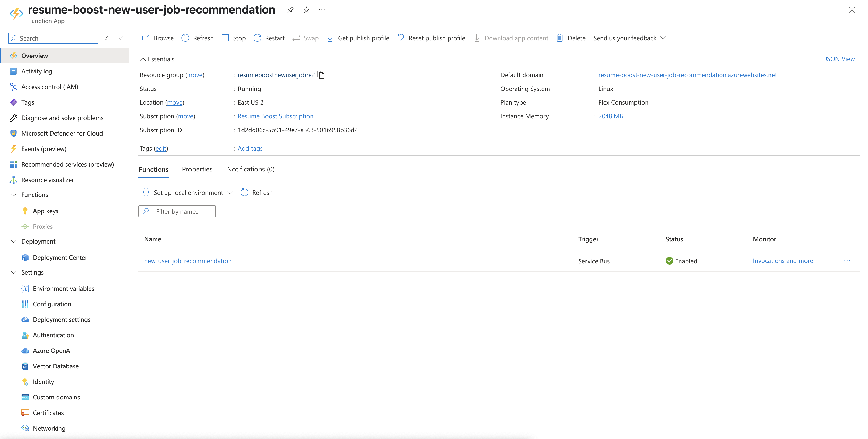Screen dimensions: 868x439
Task: Open the Set up local environment dropdown
Action: pyautogui.click(x=188, y=192)
